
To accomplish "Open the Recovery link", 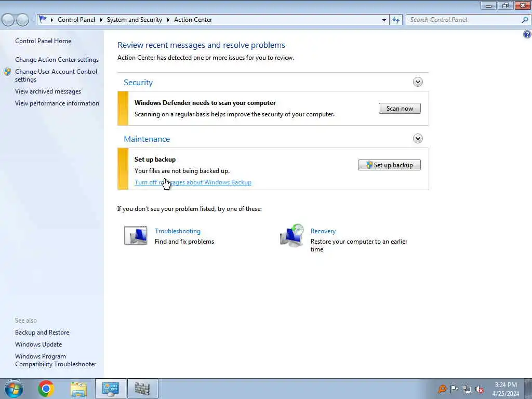I will click(323, 231).
